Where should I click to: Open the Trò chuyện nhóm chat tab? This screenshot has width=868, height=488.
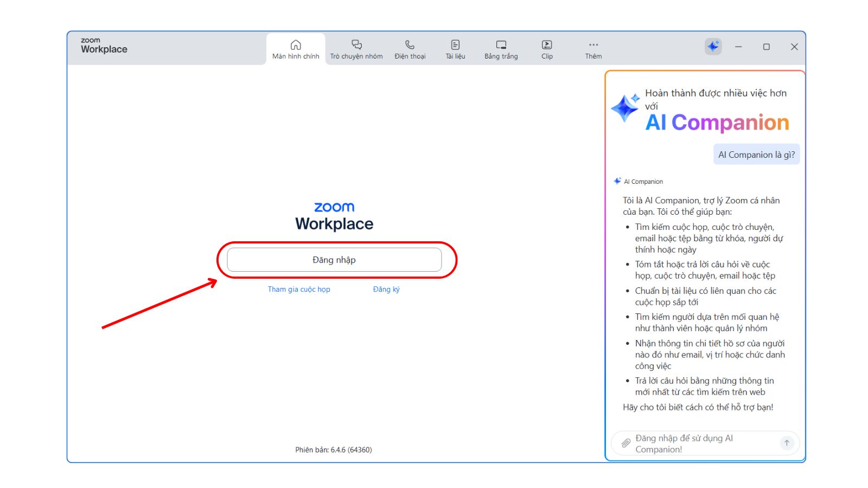tap(356, 49)
